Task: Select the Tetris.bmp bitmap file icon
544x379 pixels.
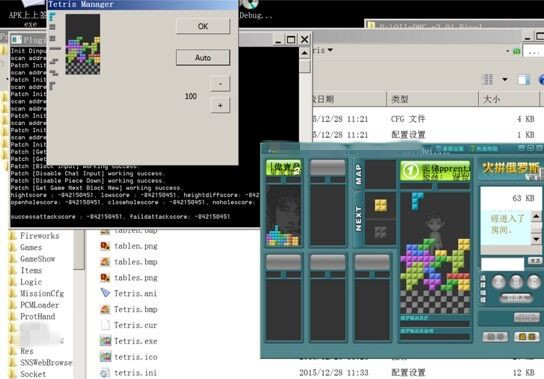Action: tap(105, 309)
